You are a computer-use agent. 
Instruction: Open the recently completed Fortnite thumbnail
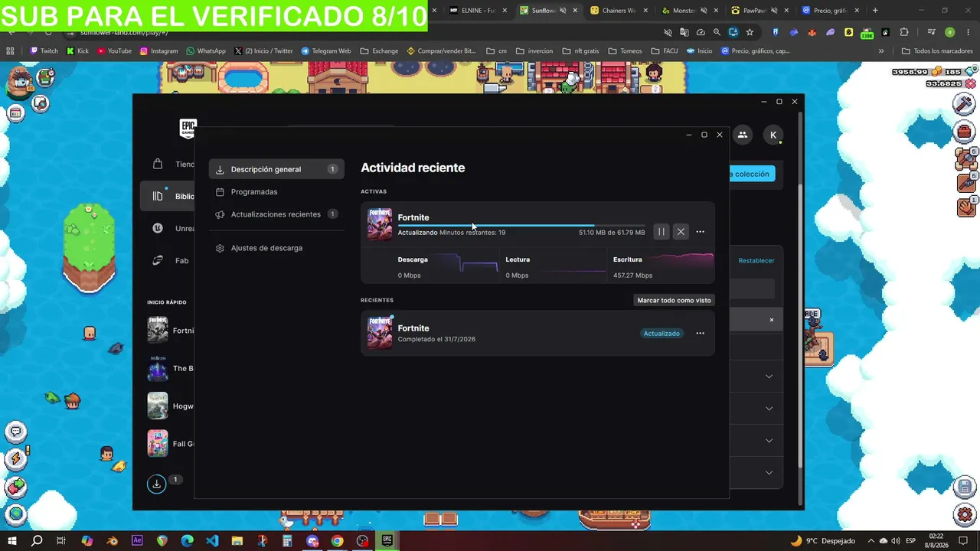point(380,333)
